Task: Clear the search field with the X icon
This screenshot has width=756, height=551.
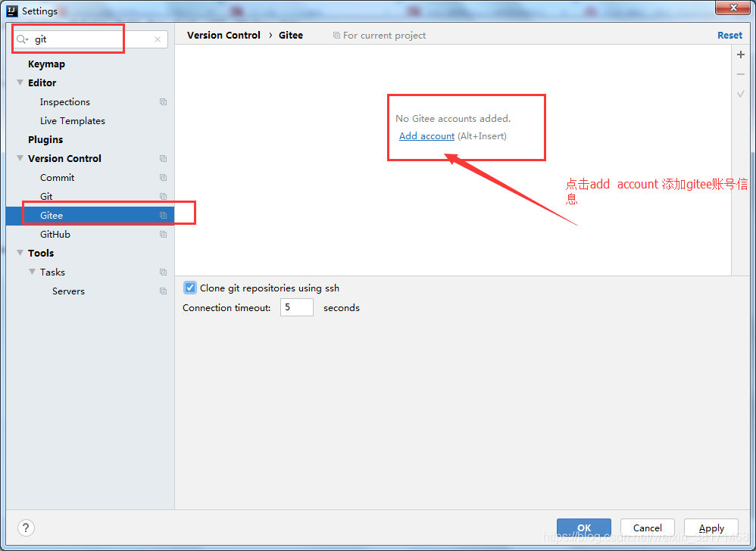Action: point(158,39)
